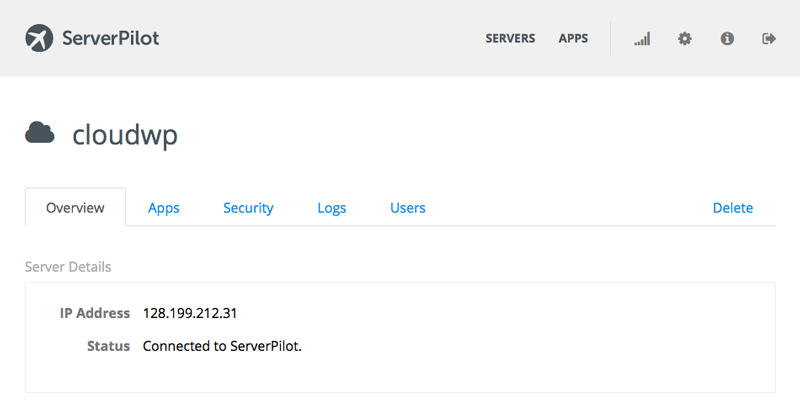800x401 pixels.
Task: Select the Overview tab
Action: click(75, 207)
